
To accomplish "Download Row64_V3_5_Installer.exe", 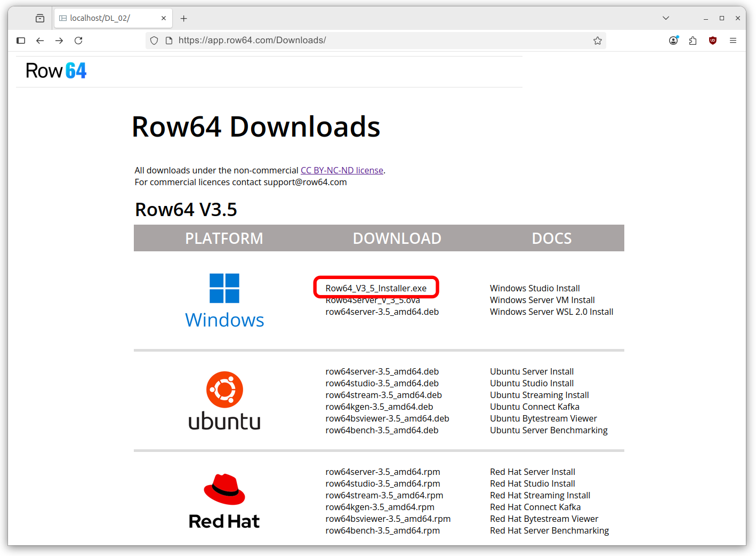I will tap(376, 288).
